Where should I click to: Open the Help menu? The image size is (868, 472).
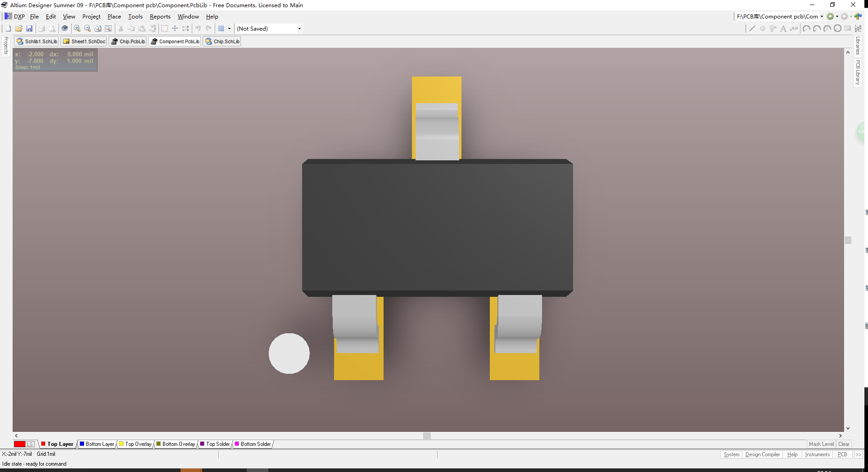[x=212, y=17]
